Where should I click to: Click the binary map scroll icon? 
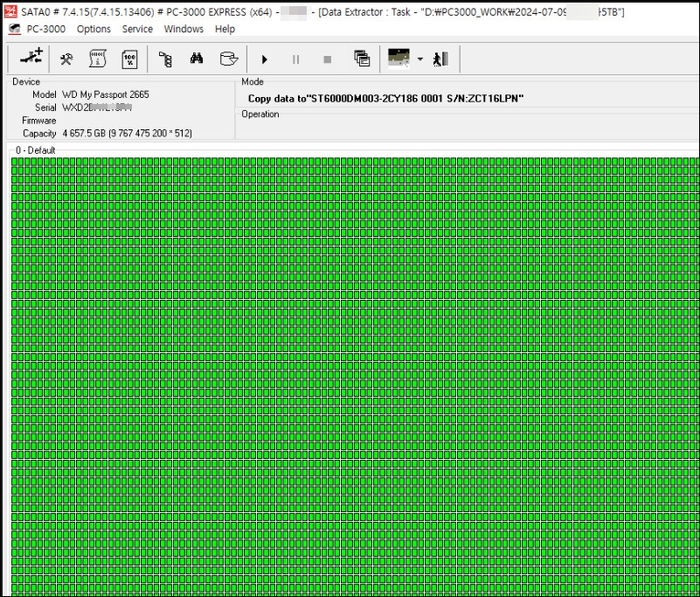[x=98, y=59]
